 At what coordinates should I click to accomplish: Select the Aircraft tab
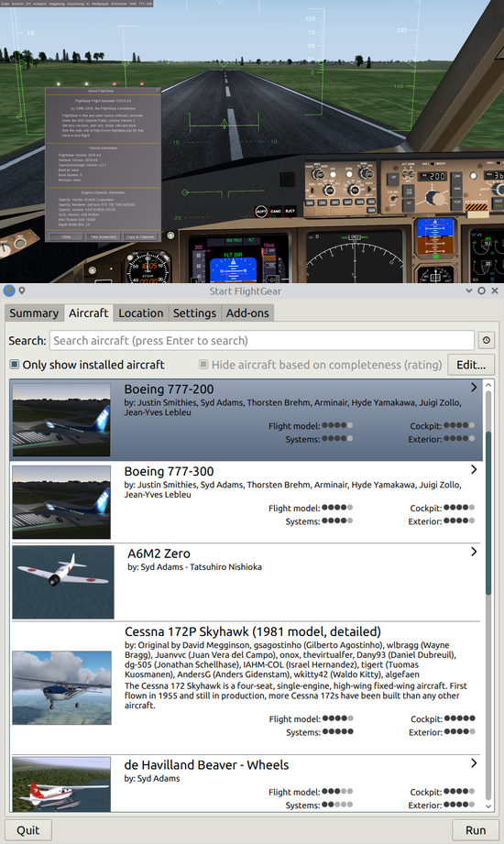pos(88,312)
